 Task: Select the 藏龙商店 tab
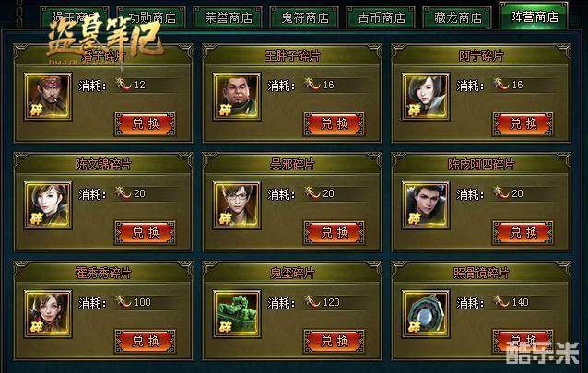[457, 17]
